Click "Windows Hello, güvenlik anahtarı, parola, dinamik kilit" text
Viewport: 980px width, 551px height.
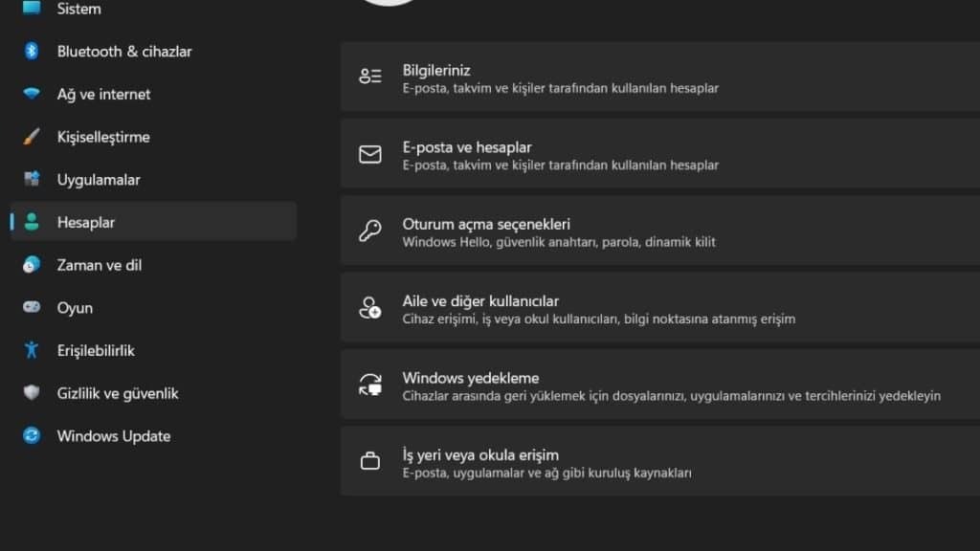pyautogui.click(x=559, y=242)
